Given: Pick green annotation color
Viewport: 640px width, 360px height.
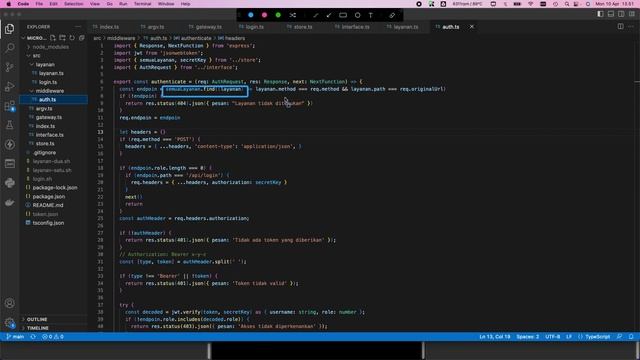Looking at the screenshot, I should click(278, 15).
